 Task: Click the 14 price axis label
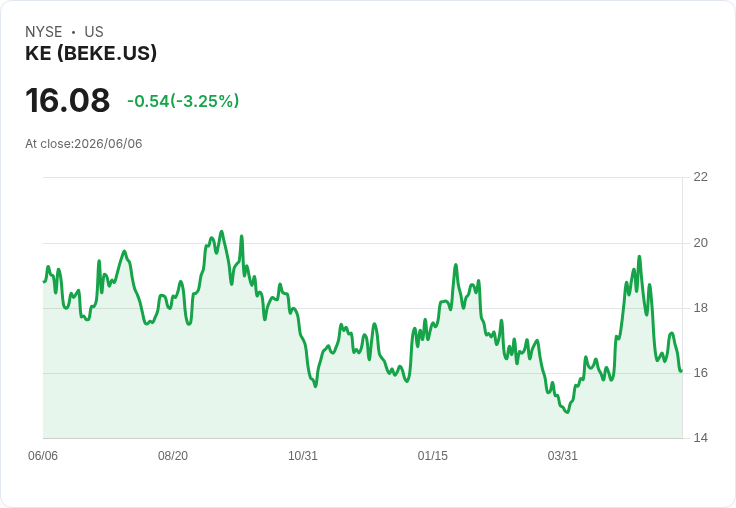[700, 438]
